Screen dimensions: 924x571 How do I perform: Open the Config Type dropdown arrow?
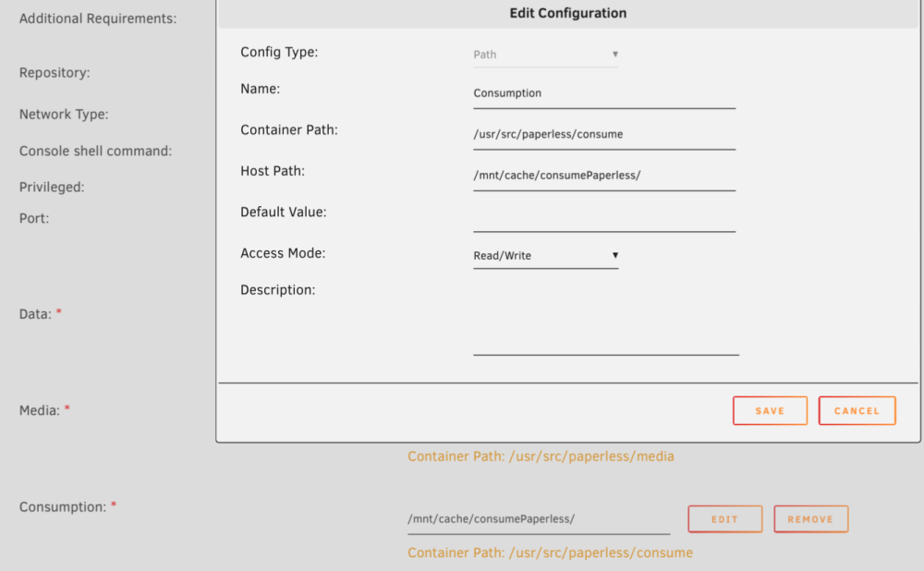point(614,55)
